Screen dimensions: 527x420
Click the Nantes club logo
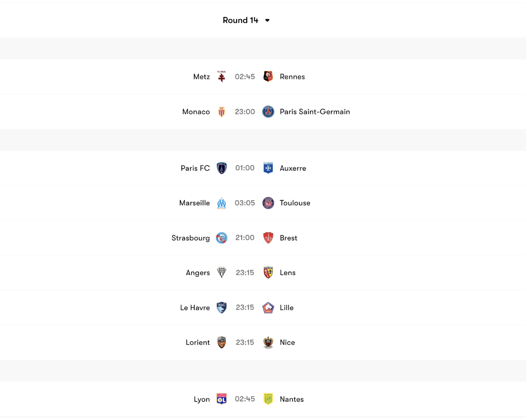click(x=268, y=399)
